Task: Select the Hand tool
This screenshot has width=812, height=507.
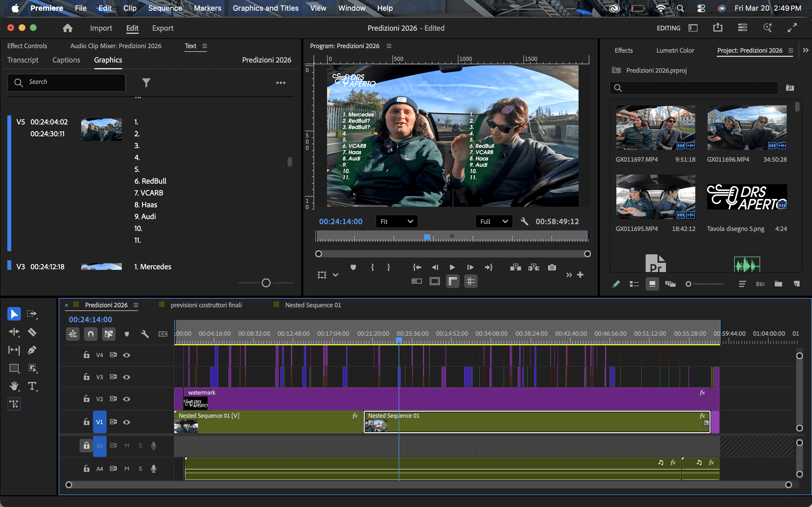Action: (14, 386)
